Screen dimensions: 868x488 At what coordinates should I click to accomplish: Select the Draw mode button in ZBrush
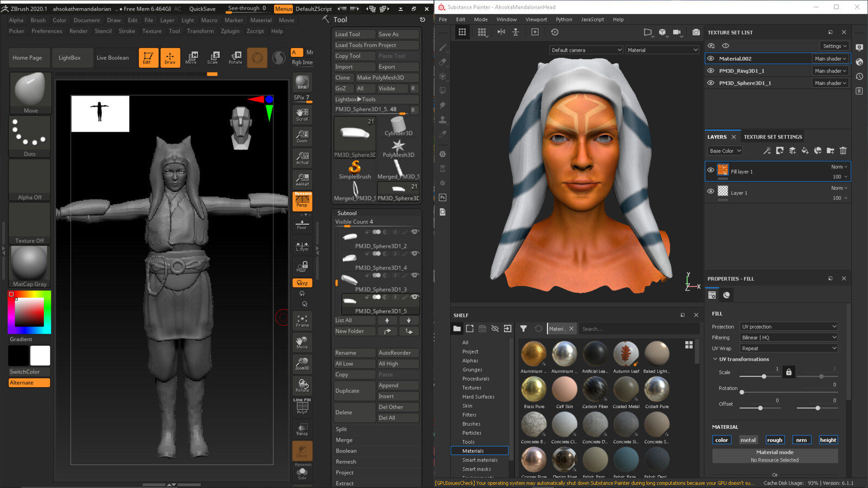[170, 57]
